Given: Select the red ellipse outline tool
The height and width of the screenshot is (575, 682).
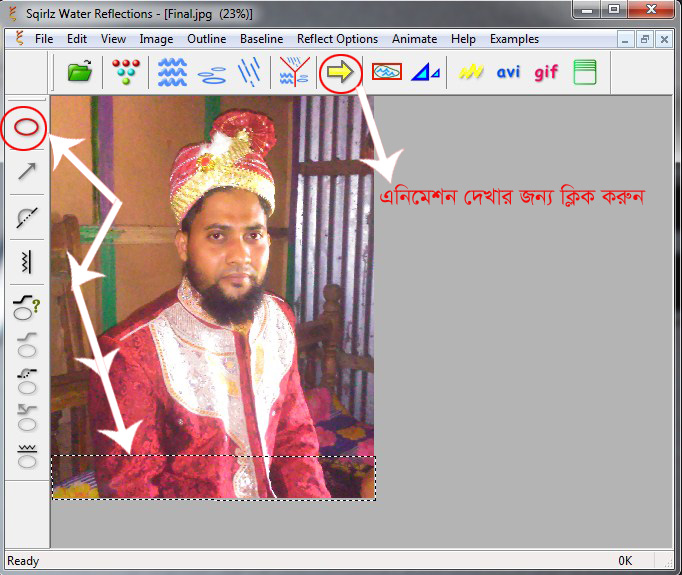Looking at the screenshot, I should (x=26, y=127).
